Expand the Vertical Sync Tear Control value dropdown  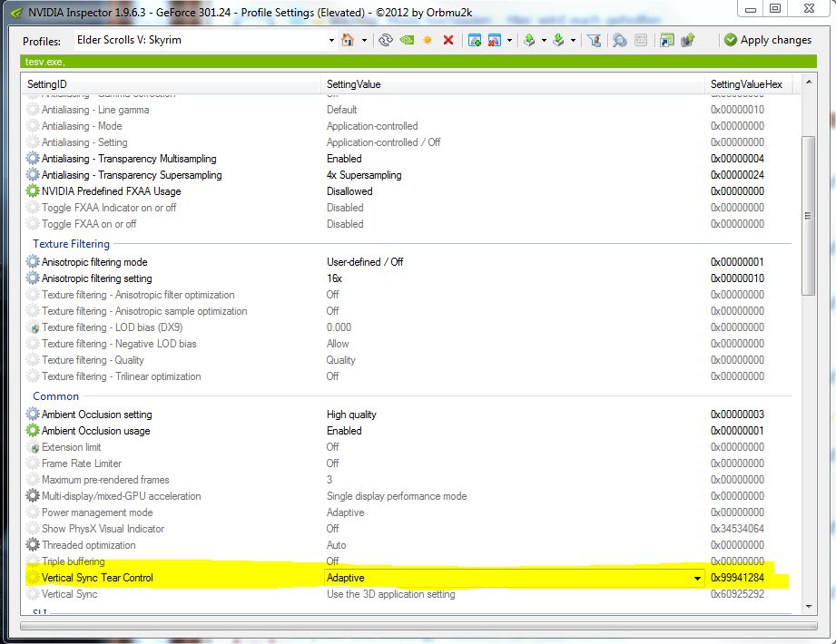click(x=697, y=578)
